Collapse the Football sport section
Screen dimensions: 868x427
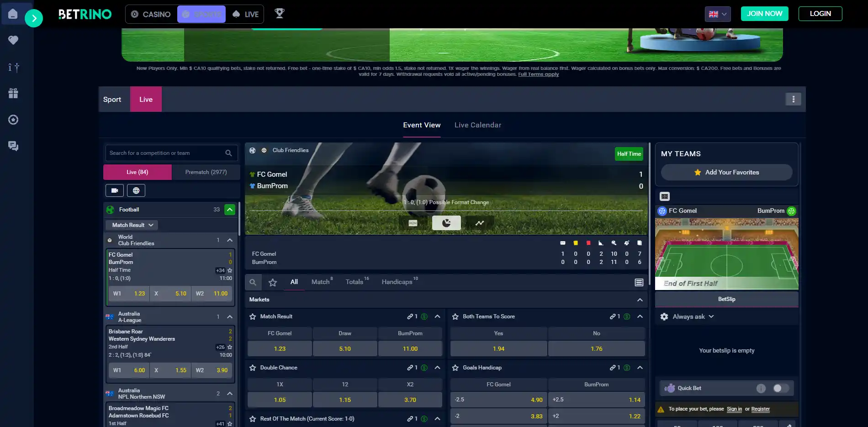230,210
